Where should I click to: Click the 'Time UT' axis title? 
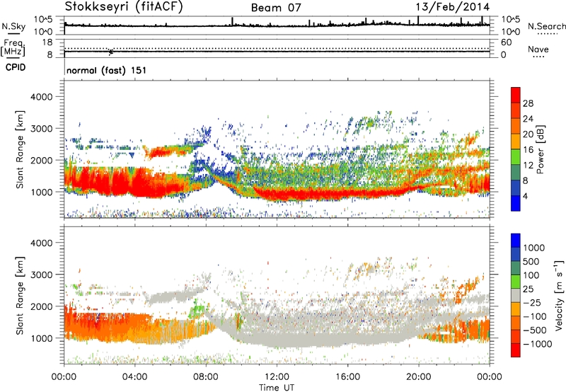click(x=277, y=387)
